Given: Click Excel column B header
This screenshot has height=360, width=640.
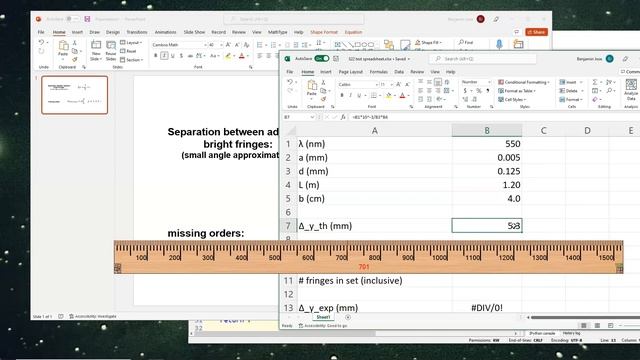Looking at the screenshot, I should point(487,131).
